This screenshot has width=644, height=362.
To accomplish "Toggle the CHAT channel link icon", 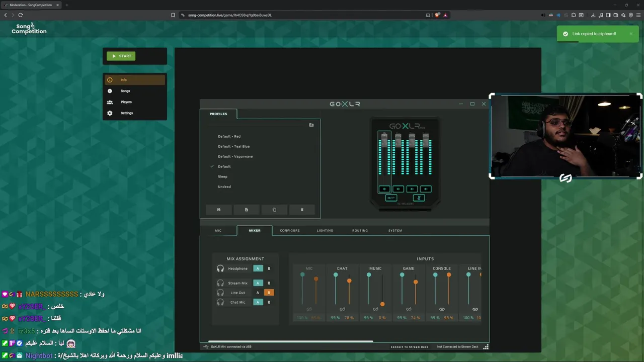I will click(342, 309).
